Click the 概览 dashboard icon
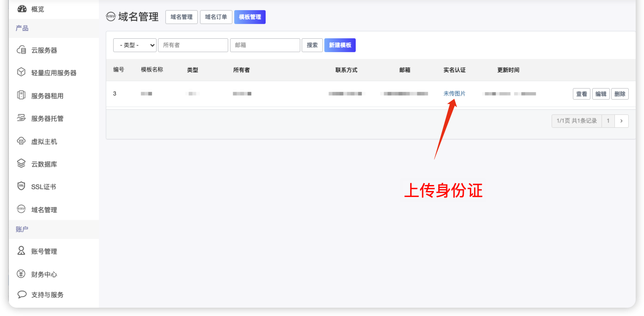 pyautogui.click(x=22, y=9)
